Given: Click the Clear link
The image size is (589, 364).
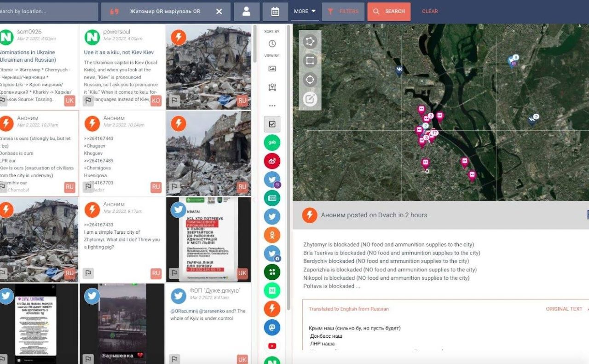Looking at the screenshot, I should (x=430, y=12).
